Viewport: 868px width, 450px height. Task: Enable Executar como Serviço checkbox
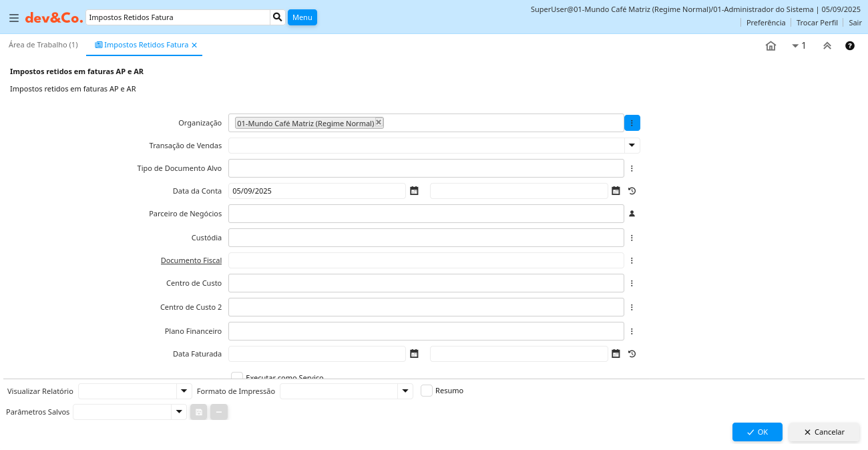coord(237,377)
